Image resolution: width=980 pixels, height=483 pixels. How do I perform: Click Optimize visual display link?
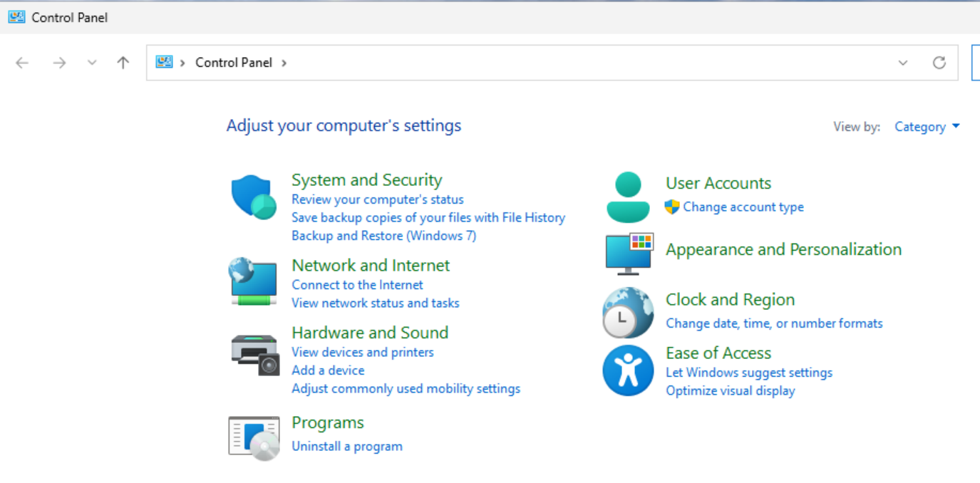(731, 390)
